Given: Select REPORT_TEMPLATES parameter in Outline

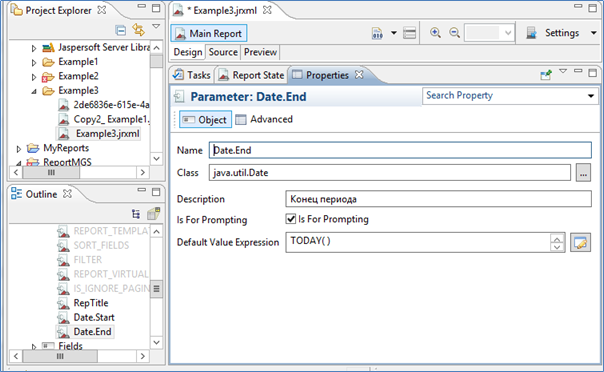Looking at the screenshot, I should click(x=103, y=231).
